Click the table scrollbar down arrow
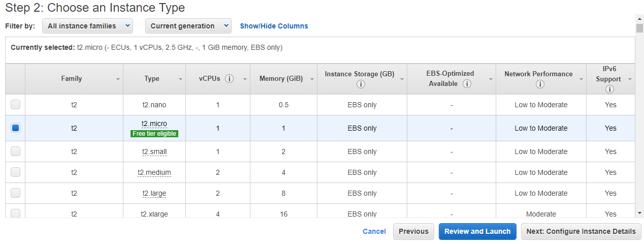The height and width of the screenshot is (244, 644). [x=639, y=213]
